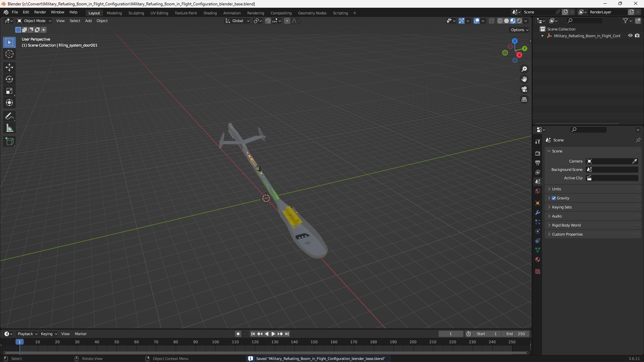This screenshot has width=644, height=362.
Task: Expand the Military_Refueling_Boom collection tree
Action: click(542, 36)
